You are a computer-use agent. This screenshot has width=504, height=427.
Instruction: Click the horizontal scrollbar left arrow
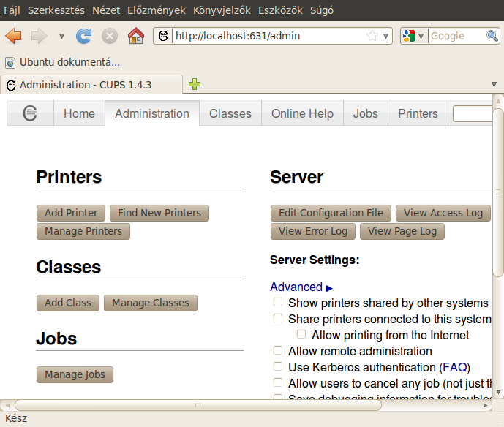pyautogui.click(x=7, y=405)
